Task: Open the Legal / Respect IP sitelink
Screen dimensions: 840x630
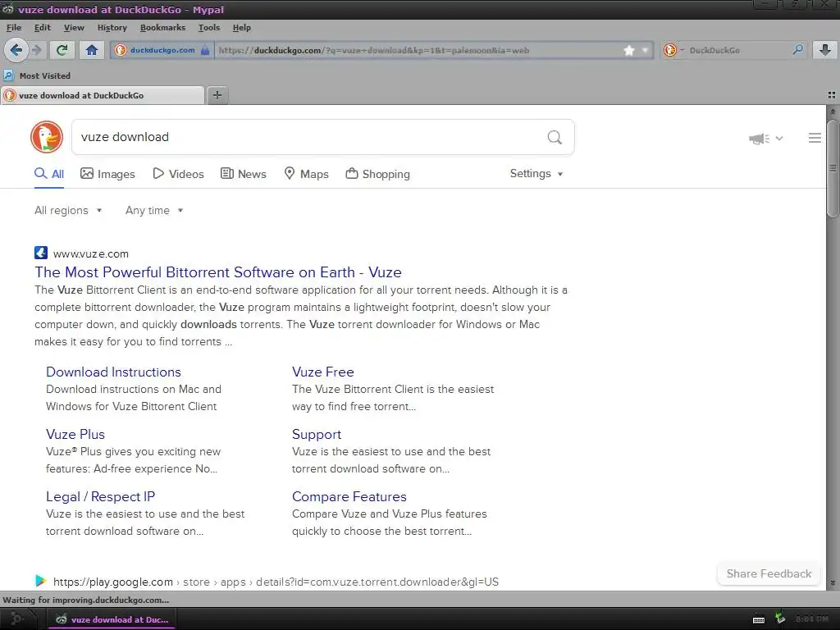Action: pyautogui.click(x=100, y=496)
